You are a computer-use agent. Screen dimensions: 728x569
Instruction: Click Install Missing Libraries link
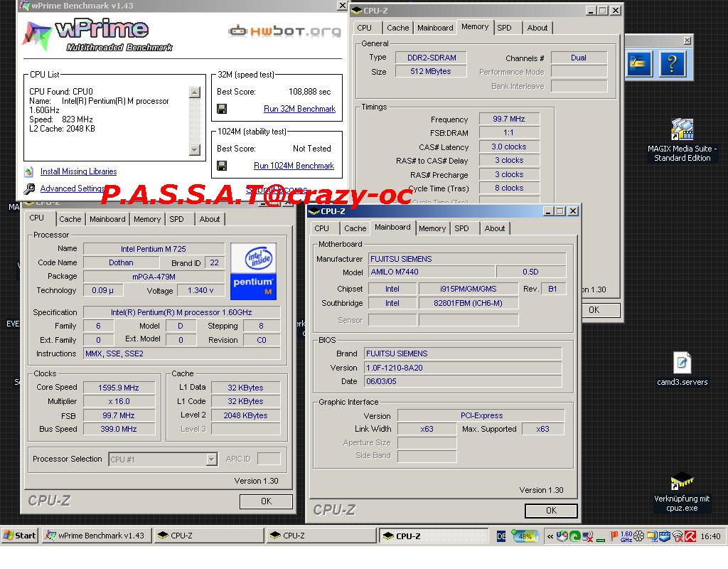pyautogui.click(x=78, y=171)
